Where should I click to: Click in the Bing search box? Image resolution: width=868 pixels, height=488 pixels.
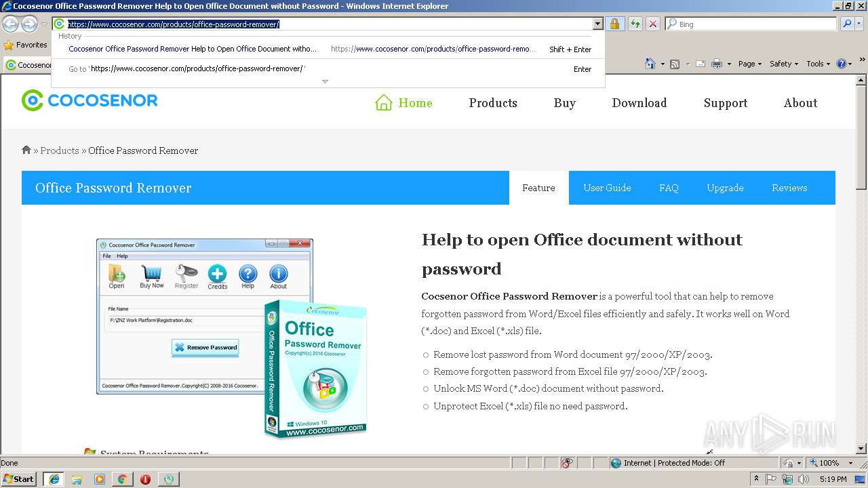[751, 24]
